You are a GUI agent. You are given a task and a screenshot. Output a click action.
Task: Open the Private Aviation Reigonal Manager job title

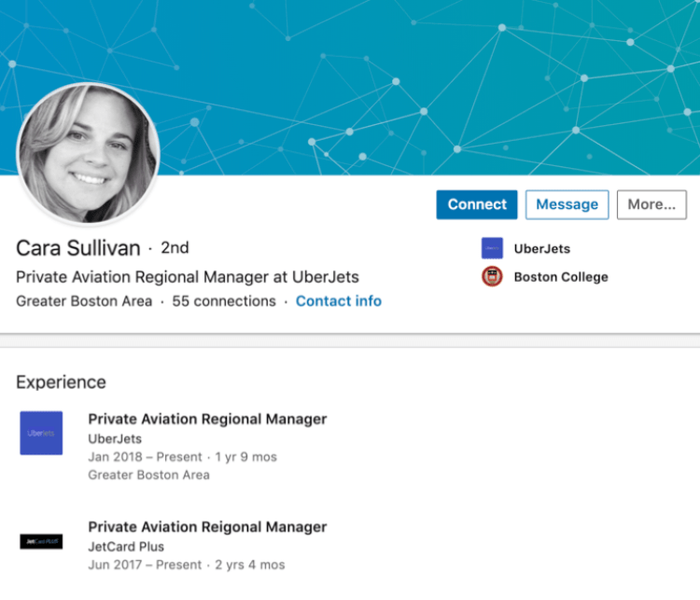[207, 527]
